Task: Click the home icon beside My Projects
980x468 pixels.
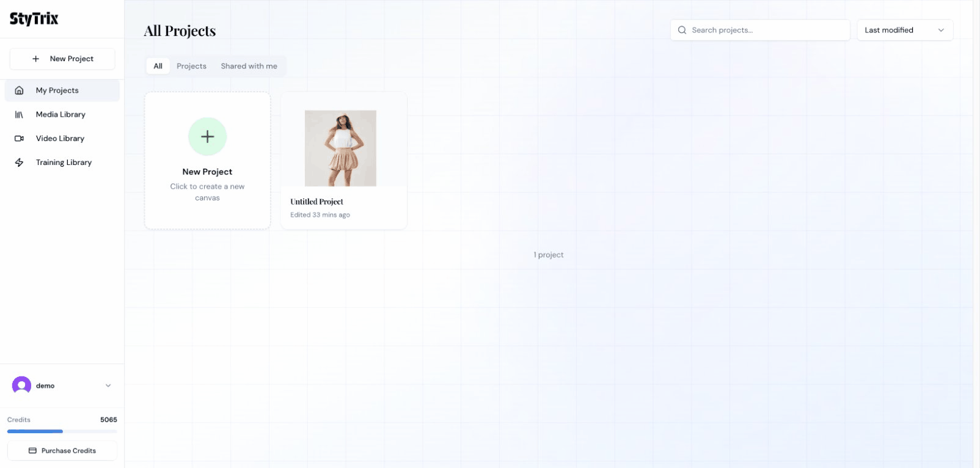Action: click(19, 90)
